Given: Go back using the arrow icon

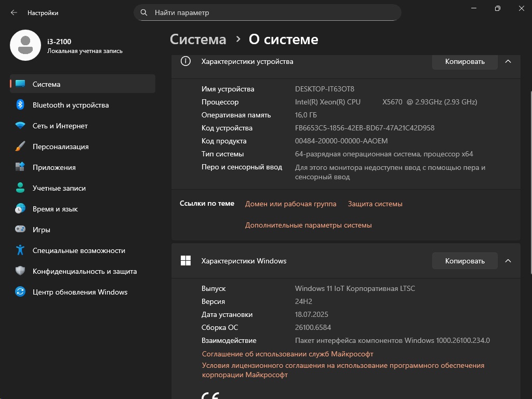Looking at the screenshot, I should point(14,12).
